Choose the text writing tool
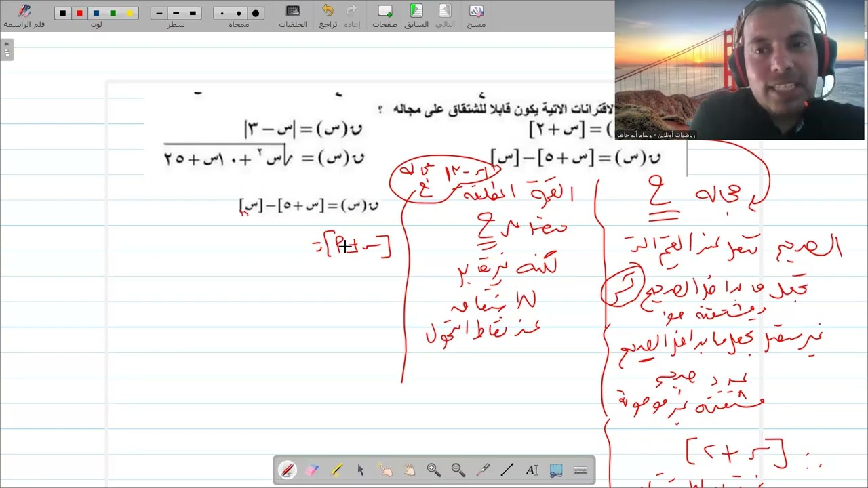 point(531,470)
